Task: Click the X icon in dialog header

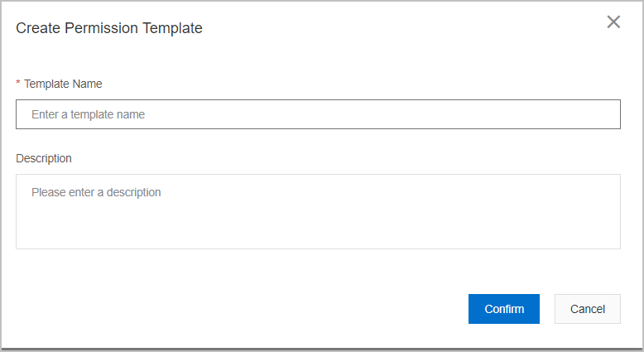Action: (x=613, y=22)
